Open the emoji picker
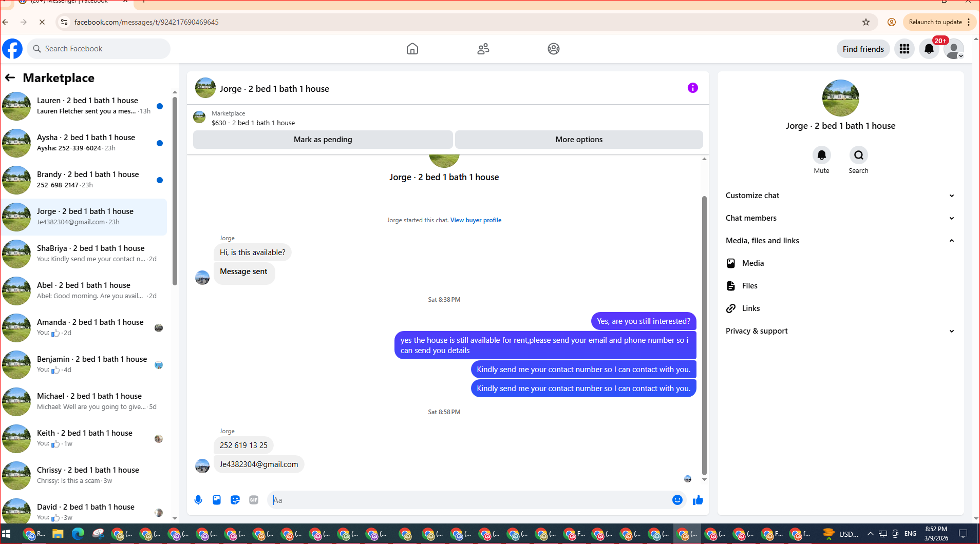Image resolution: width=980 pixels, height=544 pixels. click(677, 500)
